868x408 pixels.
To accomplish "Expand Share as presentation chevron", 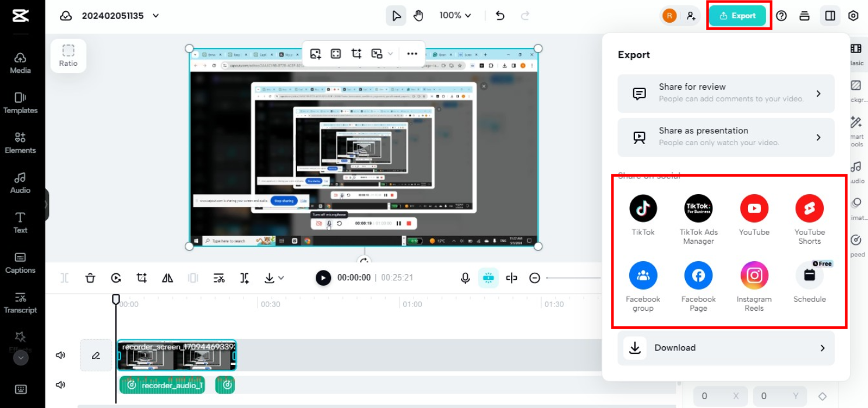I will [x=818, y=138].
